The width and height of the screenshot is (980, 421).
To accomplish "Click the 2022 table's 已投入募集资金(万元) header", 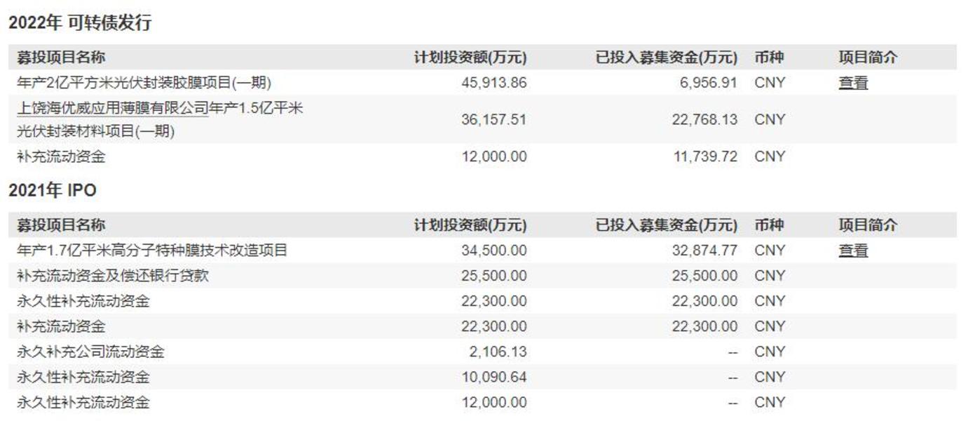I will 666,58.
